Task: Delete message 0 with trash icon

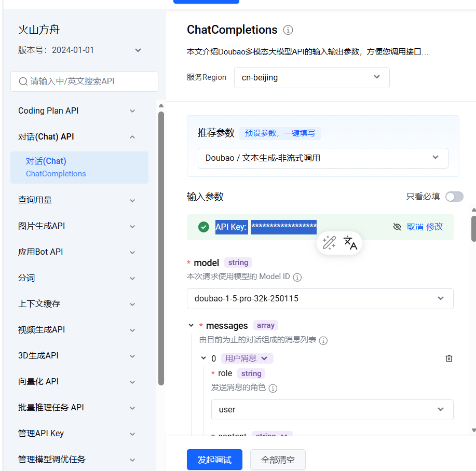Action: click(448, 358)
